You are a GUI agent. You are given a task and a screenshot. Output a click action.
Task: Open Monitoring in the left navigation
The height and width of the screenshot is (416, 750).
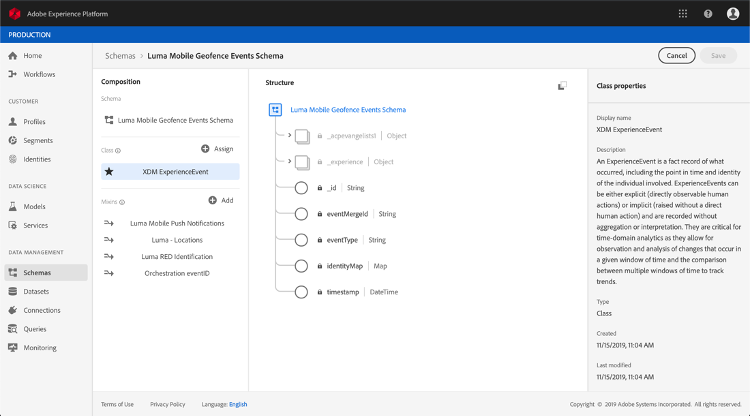[x=40, y=348]
